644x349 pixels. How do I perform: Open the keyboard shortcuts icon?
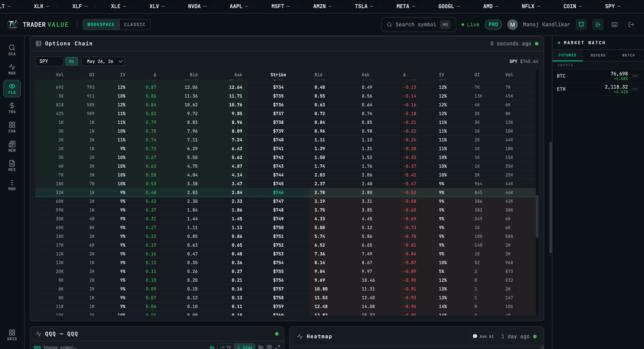pos(614,25)
